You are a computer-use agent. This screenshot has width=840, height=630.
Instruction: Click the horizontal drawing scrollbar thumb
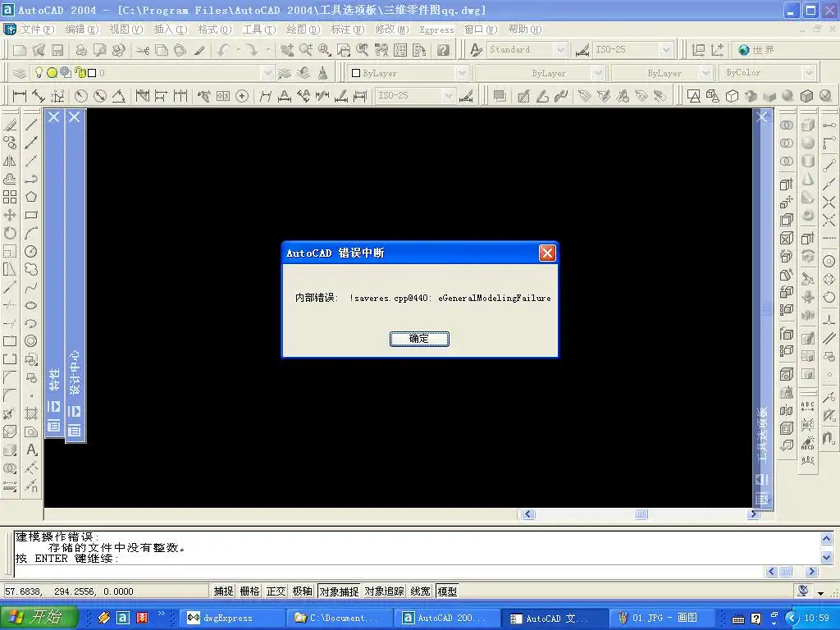641,514
